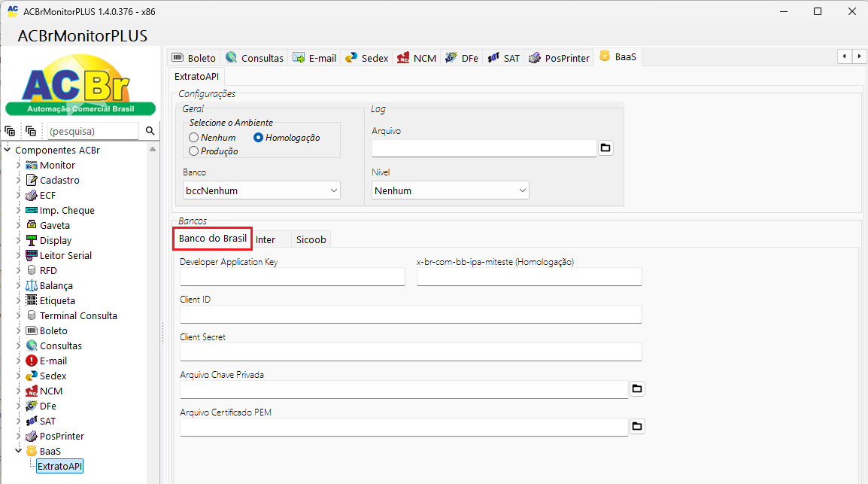Select the Homologação environment option
Screen dimensions: 868x484
point(259,138)
